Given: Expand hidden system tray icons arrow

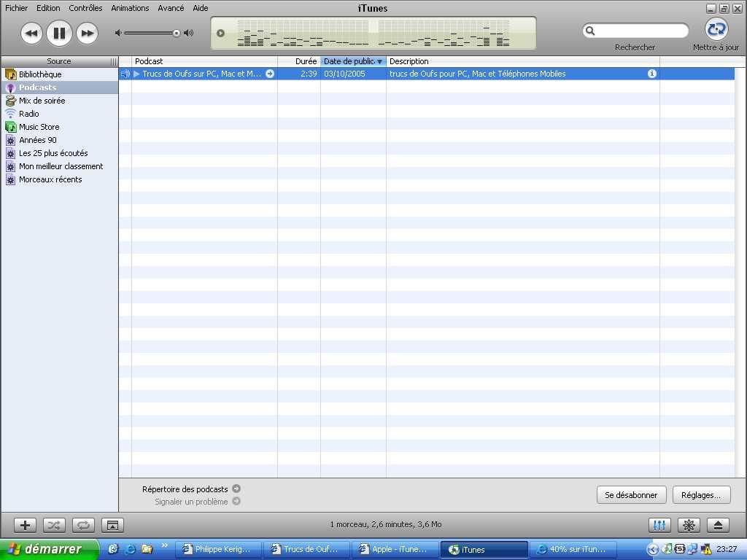Looking at the screenshot, I should pyautogui.click(x=652, y=550).
